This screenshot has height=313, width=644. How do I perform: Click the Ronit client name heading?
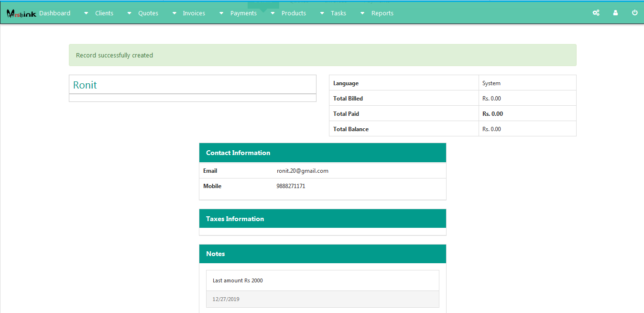click(x=85, y=85)
